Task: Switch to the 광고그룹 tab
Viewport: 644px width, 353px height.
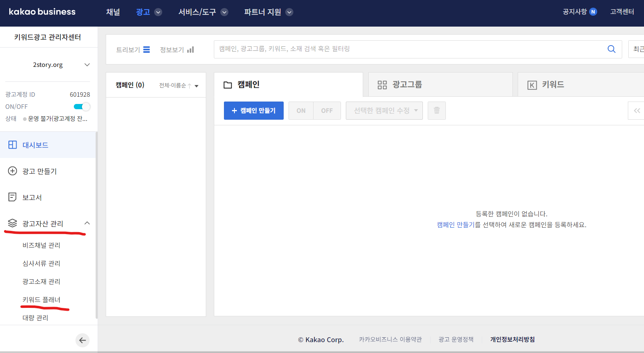Action: coord(441,85)
